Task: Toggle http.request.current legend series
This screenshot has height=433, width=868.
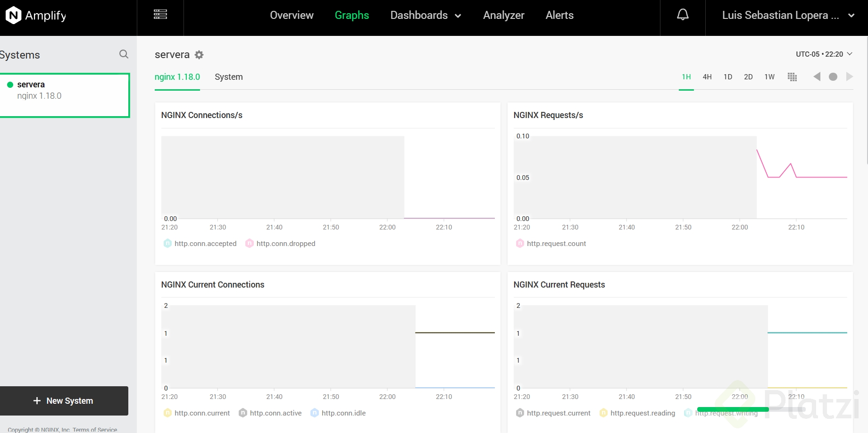Action: 553,413
